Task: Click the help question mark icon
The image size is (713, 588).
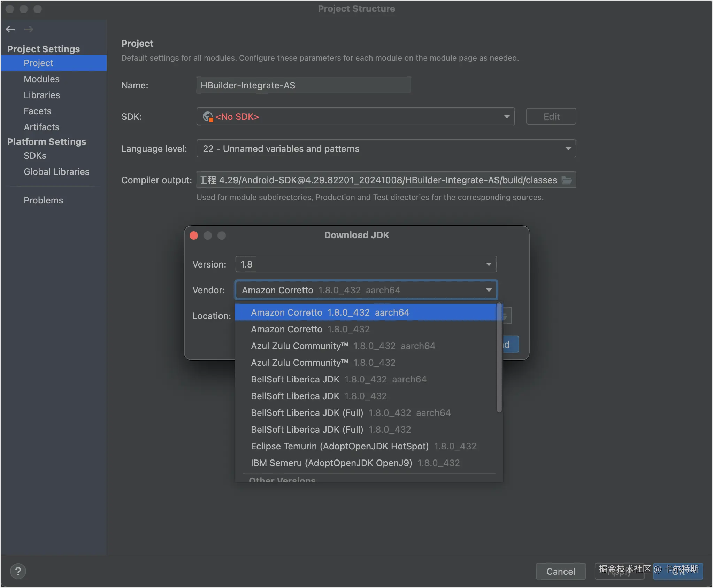Action: 18,571
